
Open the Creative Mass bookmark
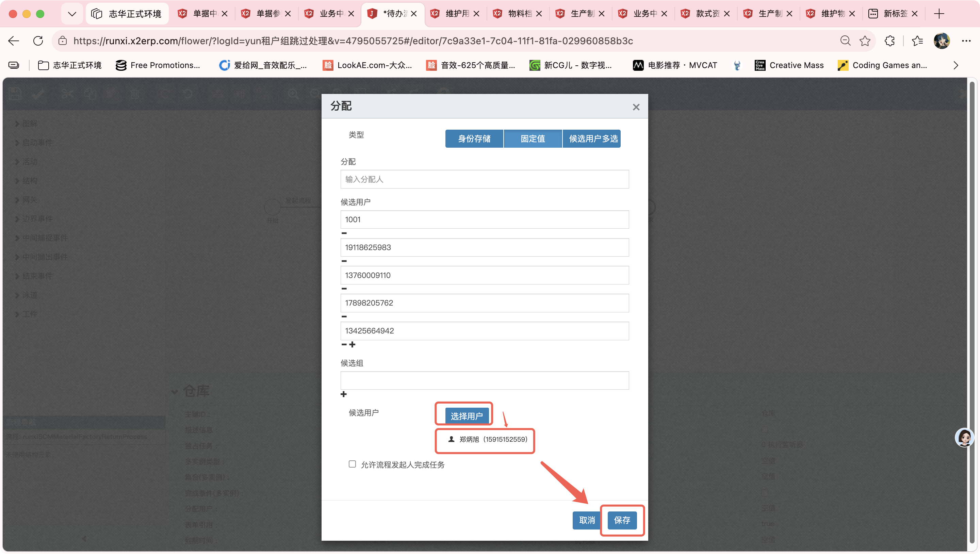pyautogui.click(x=789, y=65)
